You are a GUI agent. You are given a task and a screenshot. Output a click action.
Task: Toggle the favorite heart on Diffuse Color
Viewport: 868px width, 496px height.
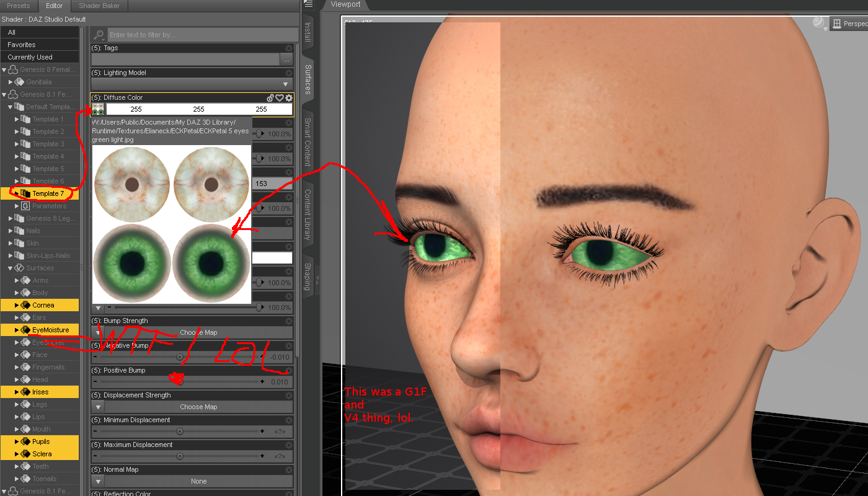pyautogui.click(x=279, y=97)
